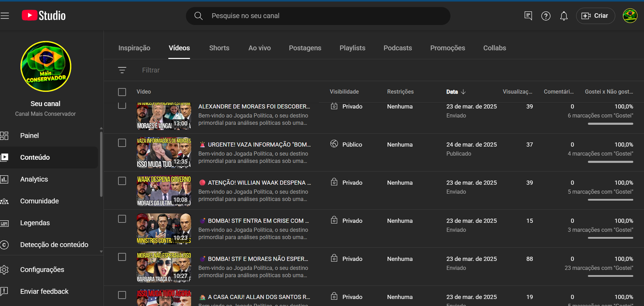
Task: Open the Inspiração tab
Action: coord(134,48)
